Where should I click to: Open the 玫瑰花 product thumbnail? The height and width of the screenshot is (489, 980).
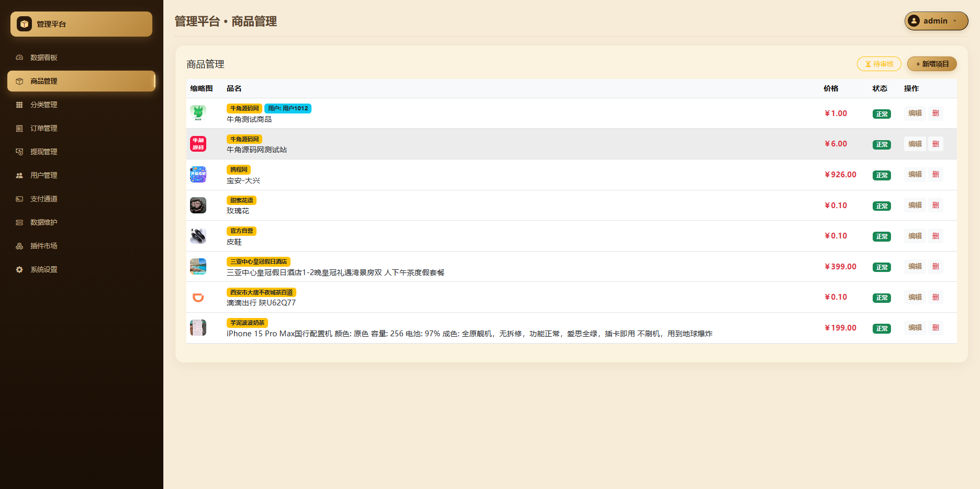coord(198,205)
